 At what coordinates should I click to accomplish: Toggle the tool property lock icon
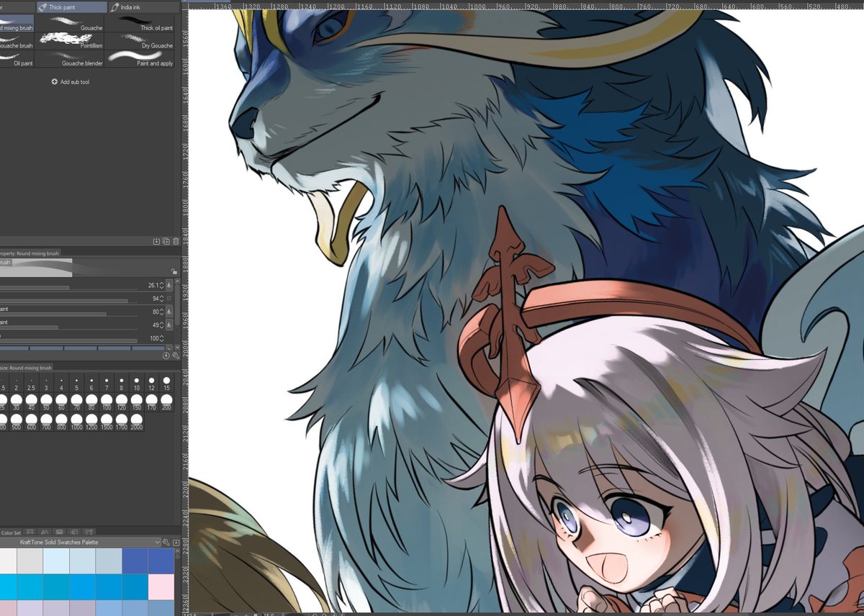[174, 271]
